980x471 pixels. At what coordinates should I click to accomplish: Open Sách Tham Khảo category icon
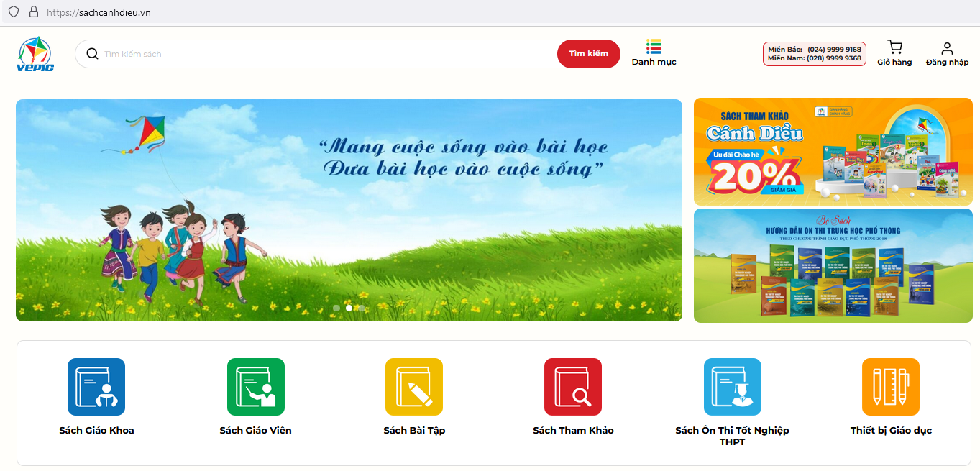pyautogui.click(x=573, y=387)
